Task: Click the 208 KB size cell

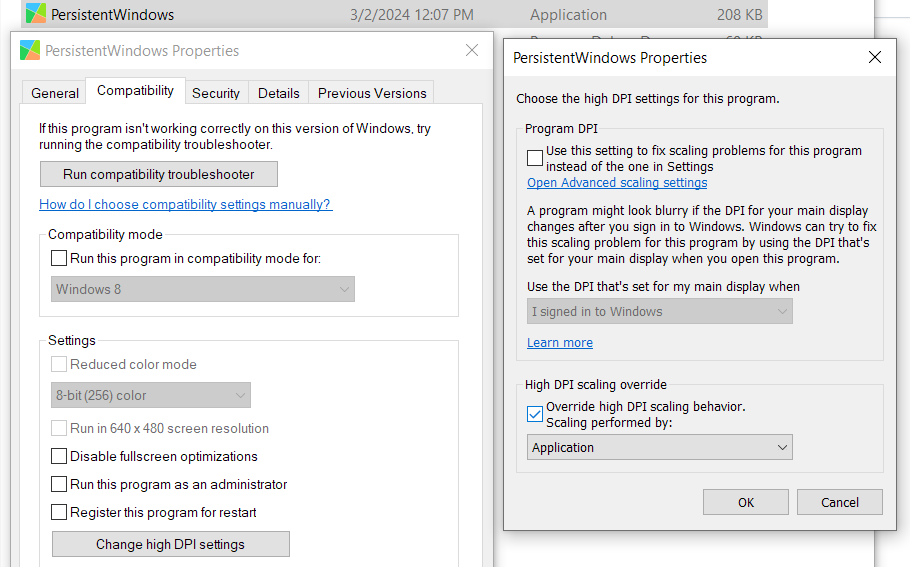Action: coord(739,15)
